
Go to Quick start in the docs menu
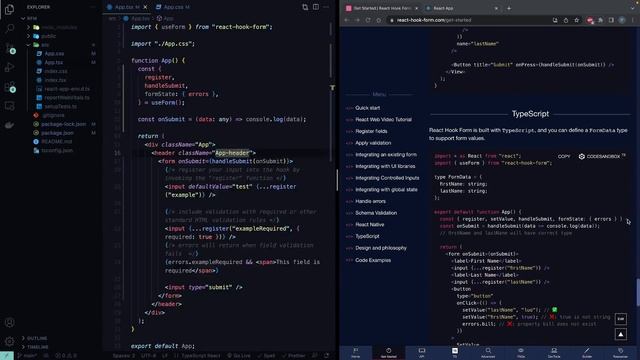(x=367, y=108)
